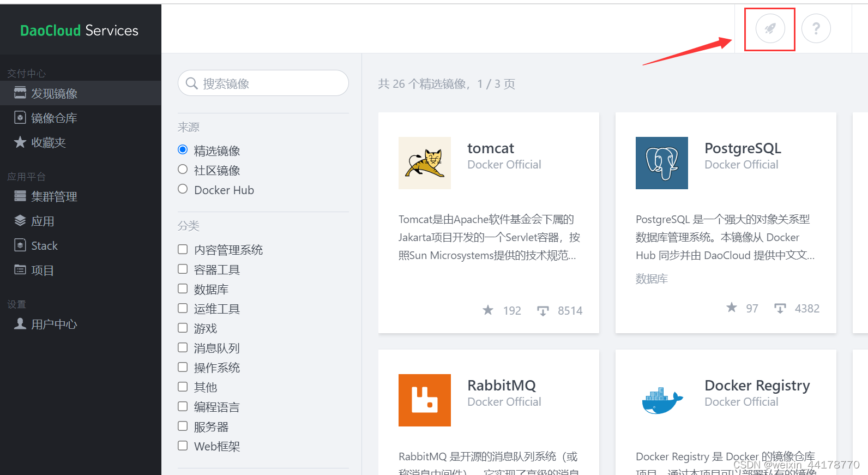The width and height of the screenshot is (868, 475).
Task: Click the PostgreSQL elephant logo thumbnail
Action: coord(662,163)
